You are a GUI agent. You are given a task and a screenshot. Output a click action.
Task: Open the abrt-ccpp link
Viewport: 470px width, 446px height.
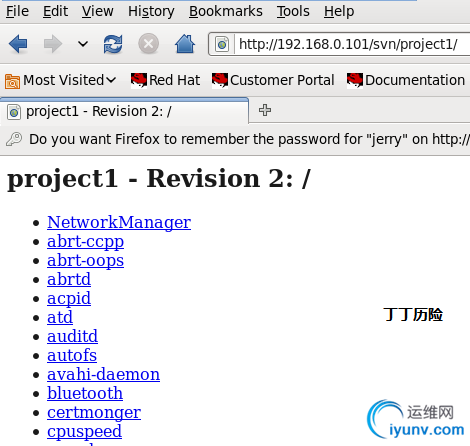(85, 241)
